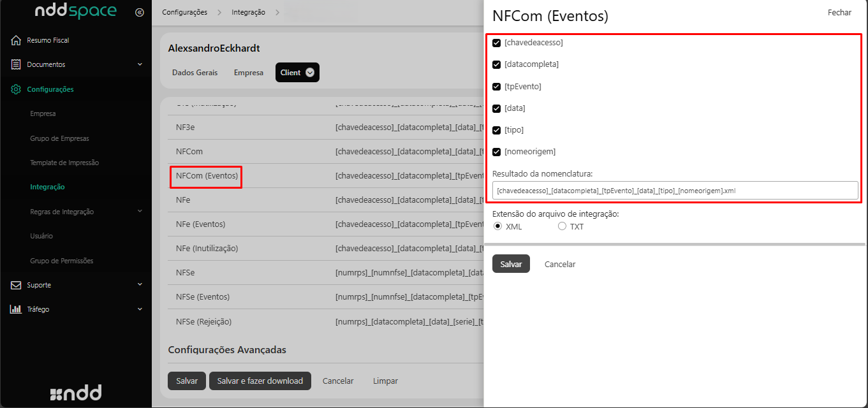The image size is (868, 408).
Task: Switch to the Dados Gerais tab
Action: tap(195, 73)
